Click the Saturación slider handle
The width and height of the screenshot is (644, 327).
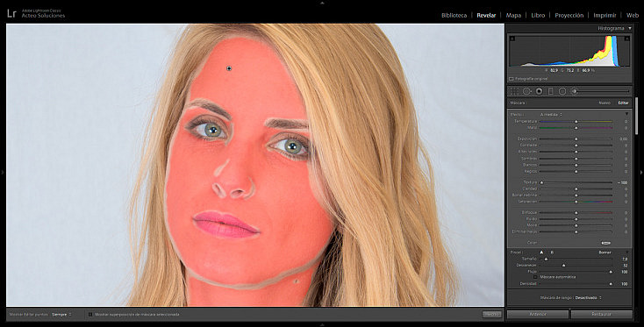pos(576,202)
